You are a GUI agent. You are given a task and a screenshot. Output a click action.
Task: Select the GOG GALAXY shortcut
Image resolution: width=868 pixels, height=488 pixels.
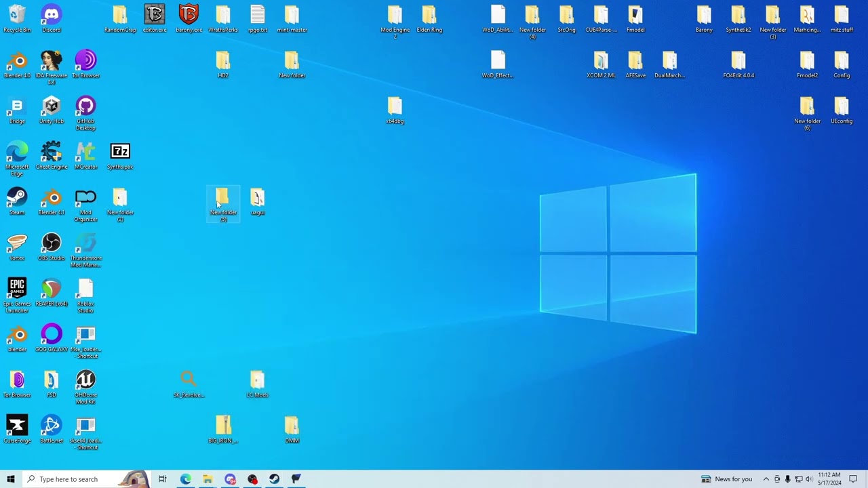[x=52, y=339]
